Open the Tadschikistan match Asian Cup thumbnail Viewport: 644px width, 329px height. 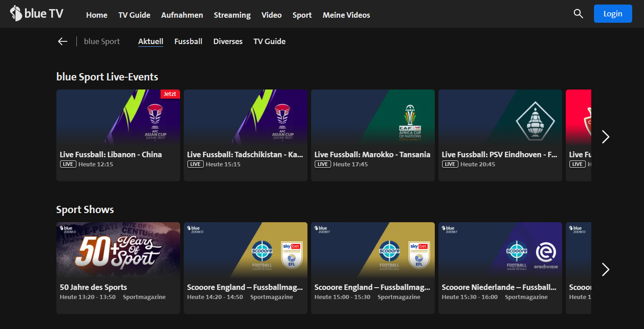[x=246, y=117]
